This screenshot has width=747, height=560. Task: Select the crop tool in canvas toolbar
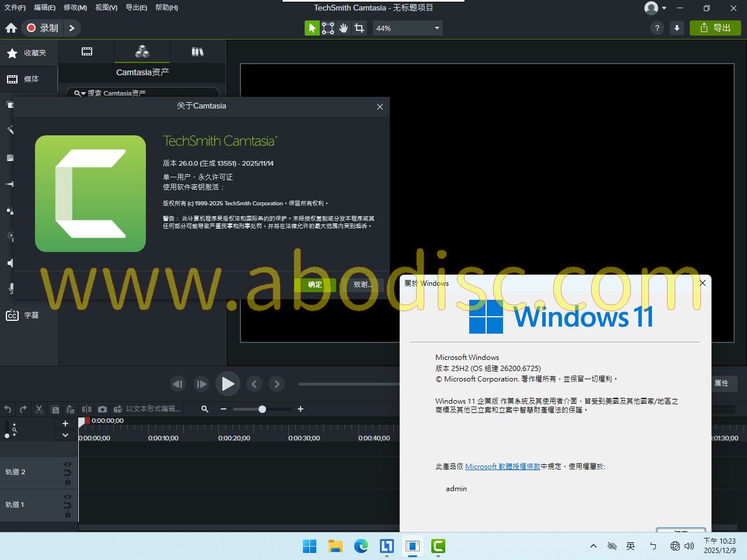click(359, 28)
